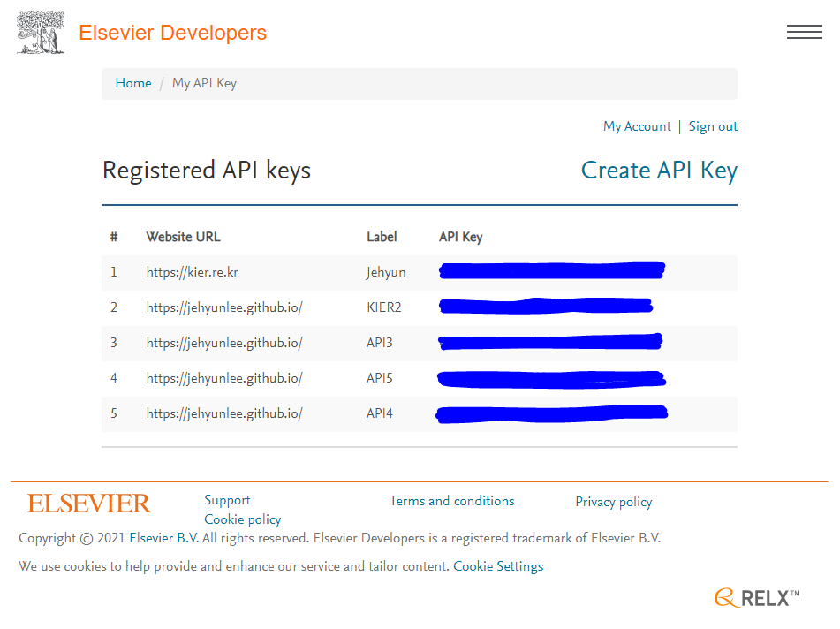Go to Home in the breadcrumb

133,83
